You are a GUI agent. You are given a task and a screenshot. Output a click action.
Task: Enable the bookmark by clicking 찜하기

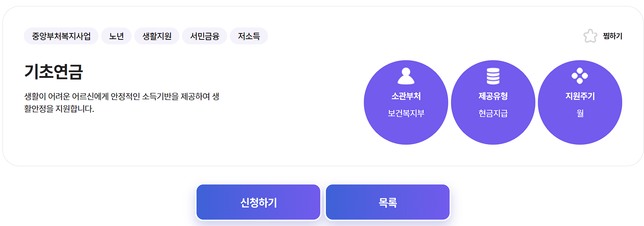pyautogui.click(x=612, y=35)
